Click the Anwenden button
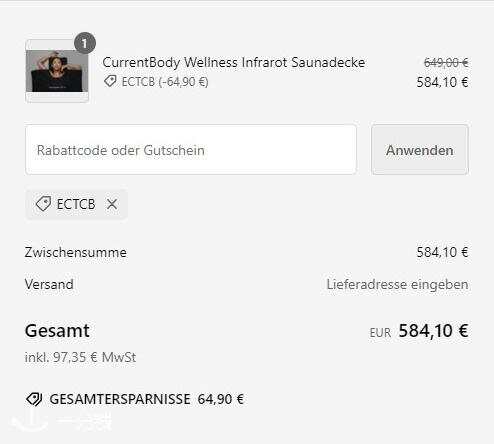Screen dimensions: 494x444 (x=420, y=150)
